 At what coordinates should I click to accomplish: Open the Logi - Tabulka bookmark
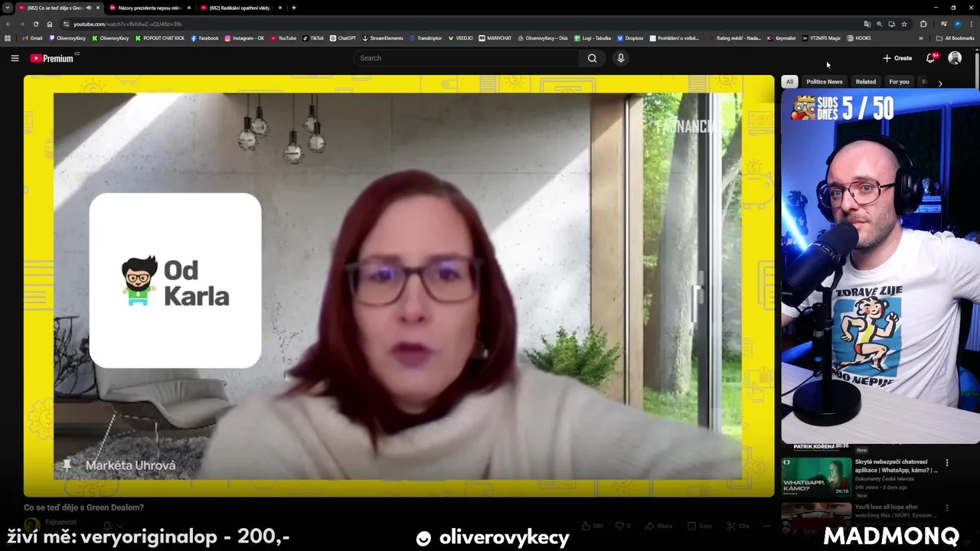point(593,38)
